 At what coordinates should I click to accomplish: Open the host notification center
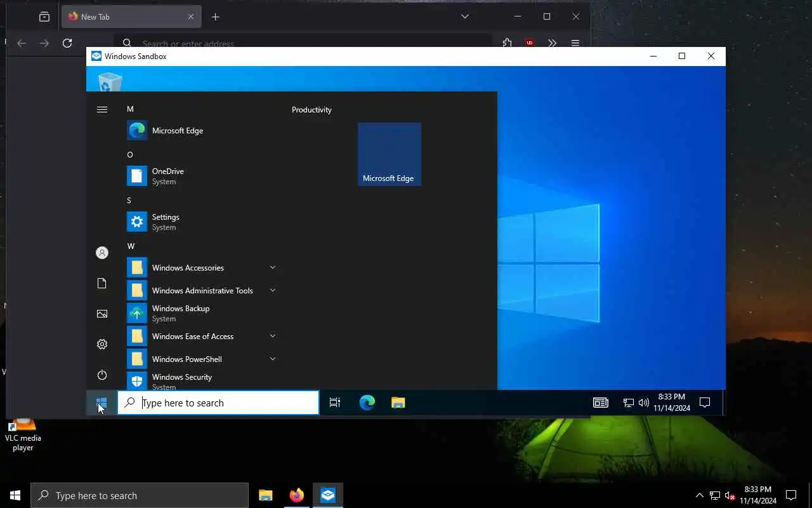coord(791,495)
